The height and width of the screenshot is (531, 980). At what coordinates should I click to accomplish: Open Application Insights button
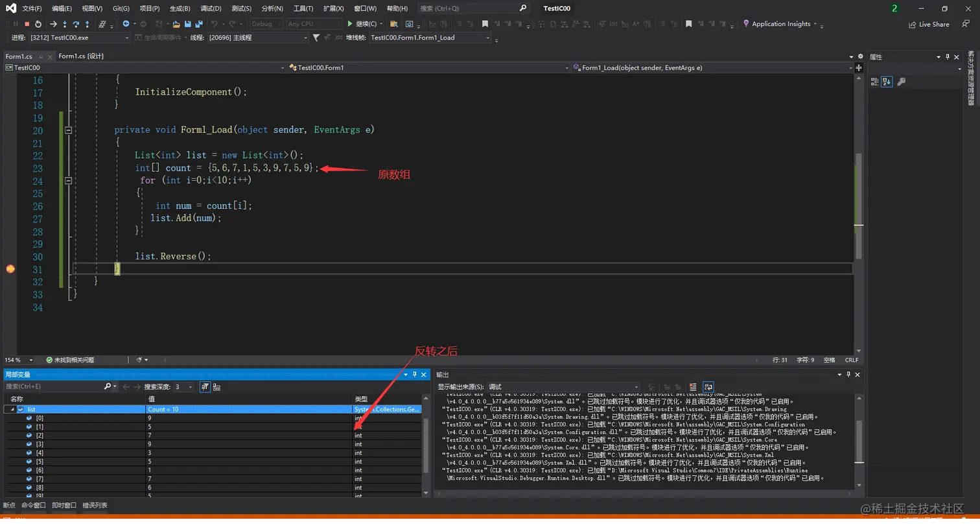[780, 24]
